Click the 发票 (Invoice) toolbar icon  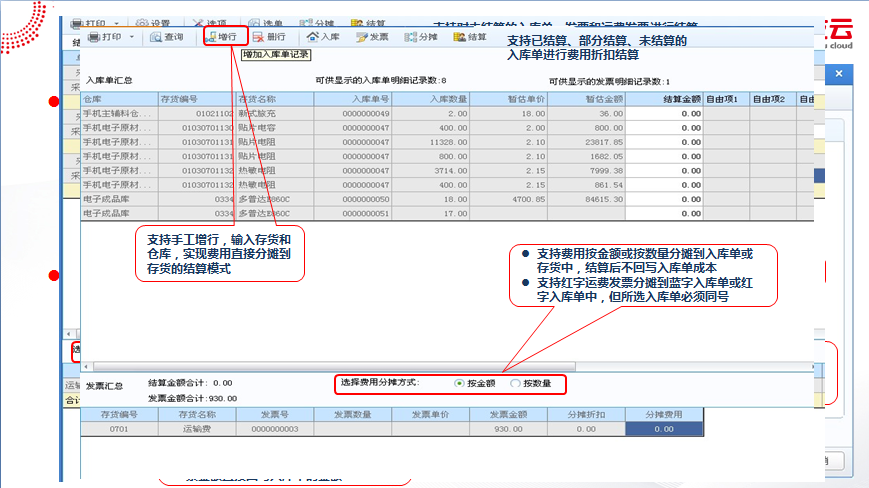[371, 37]
